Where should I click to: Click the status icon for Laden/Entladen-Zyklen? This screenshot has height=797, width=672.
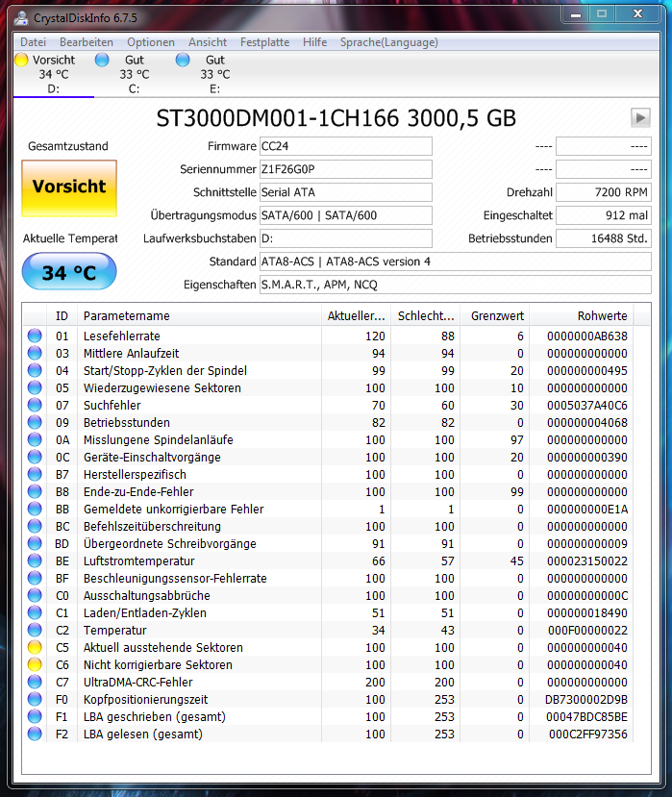click(35, 612)
